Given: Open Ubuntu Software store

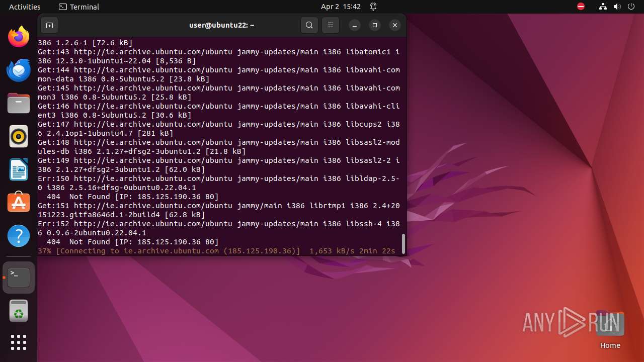Looking at the screenshot, I should click(x=19, y=203).
